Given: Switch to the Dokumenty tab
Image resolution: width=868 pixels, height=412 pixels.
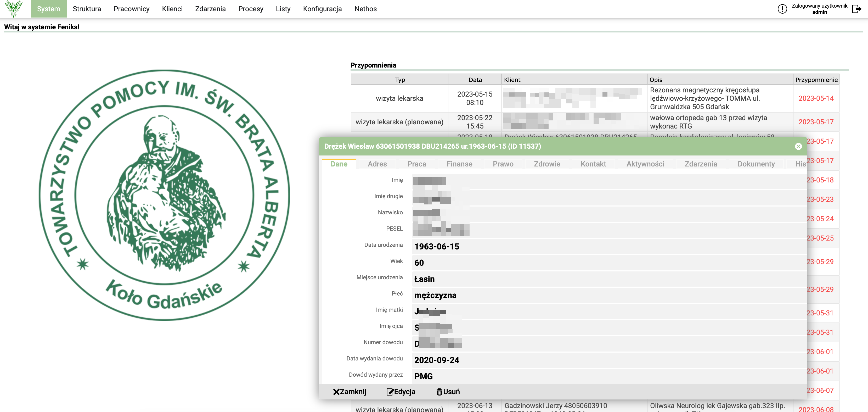Looking at the screenshot, I should [x=756, y=164].
